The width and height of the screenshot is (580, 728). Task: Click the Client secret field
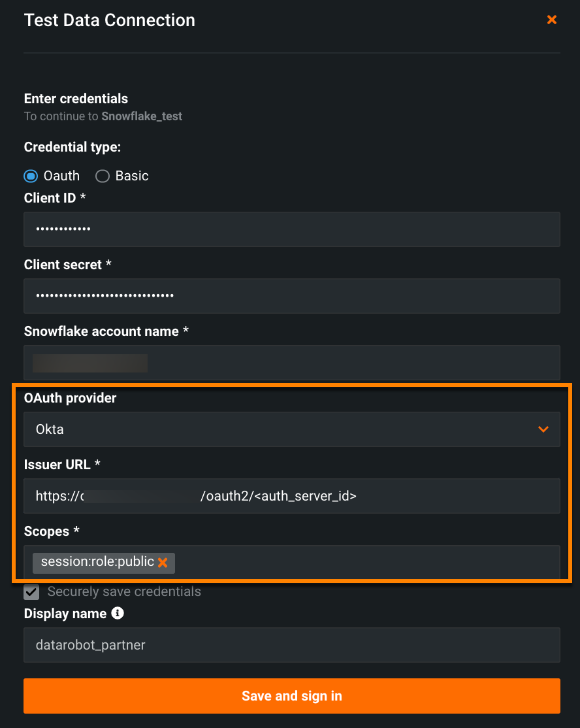[291, 296]
